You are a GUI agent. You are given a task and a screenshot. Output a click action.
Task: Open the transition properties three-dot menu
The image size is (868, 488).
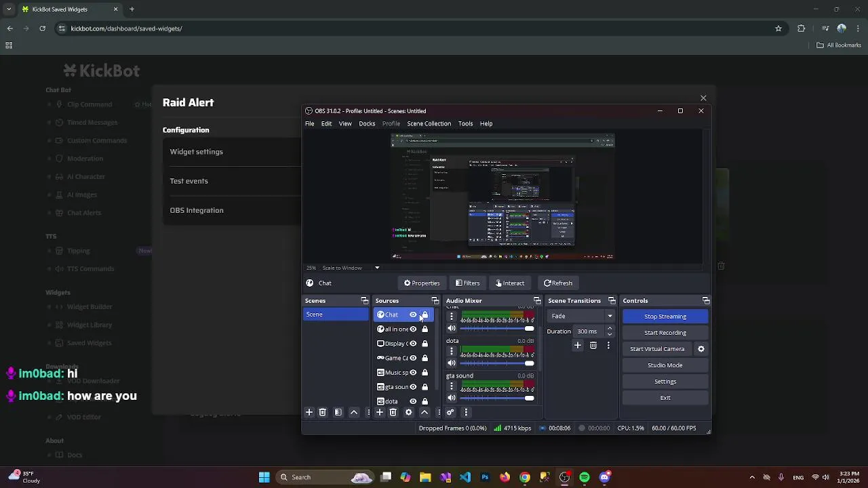pos(608,346)
